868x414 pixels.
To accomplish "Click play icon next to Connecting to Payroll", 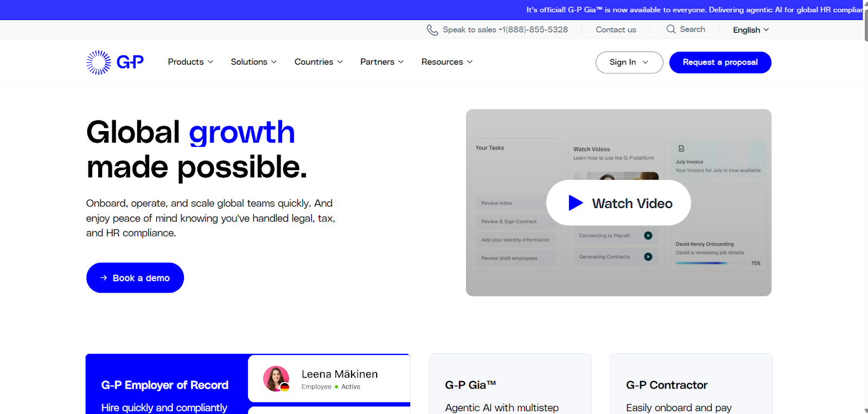I will click(648, 236).
